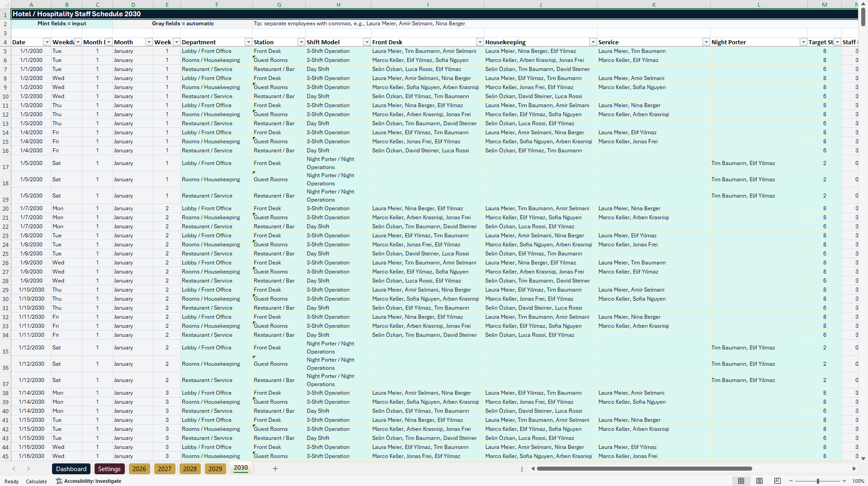Open the sheet tab options dots
The height and width of the screenshot is (486, 868).
tap(522, 469)
